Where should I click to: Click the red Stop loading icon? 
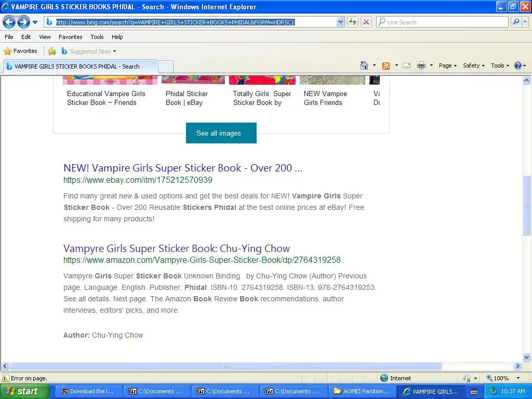[366, 22]
